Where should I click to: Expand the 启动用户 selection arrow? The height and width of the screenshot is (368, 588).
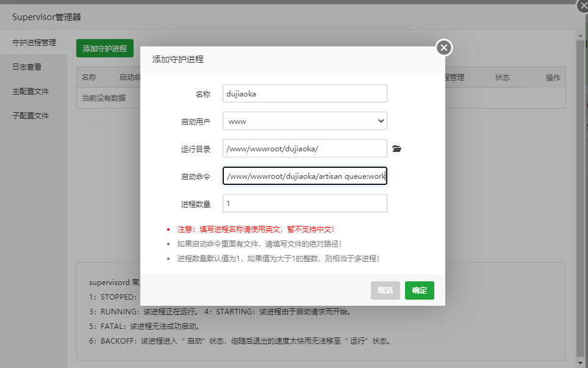click(379, 121)
